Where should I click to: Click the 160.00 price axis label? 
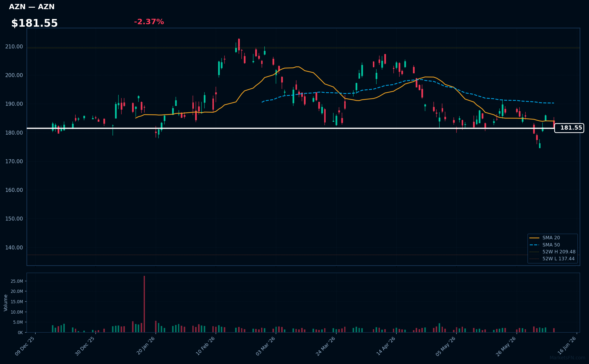14,190
